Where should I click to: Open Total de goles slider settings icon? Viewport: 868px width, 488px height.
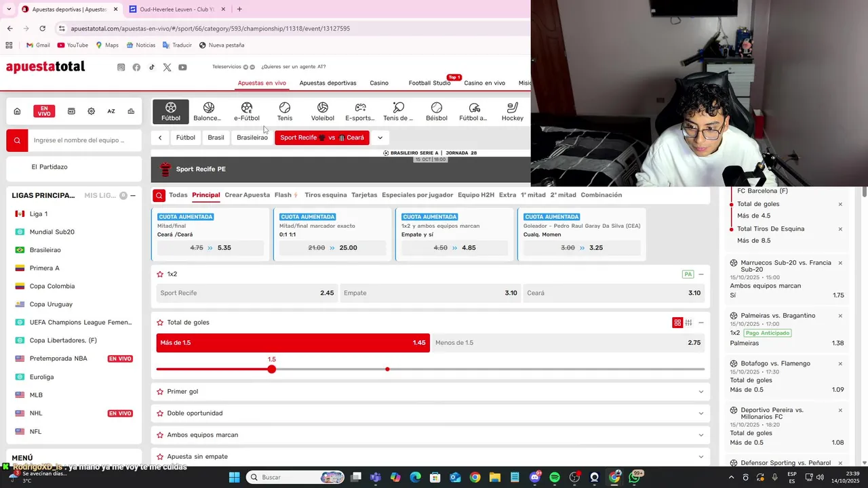click(688, 323)
